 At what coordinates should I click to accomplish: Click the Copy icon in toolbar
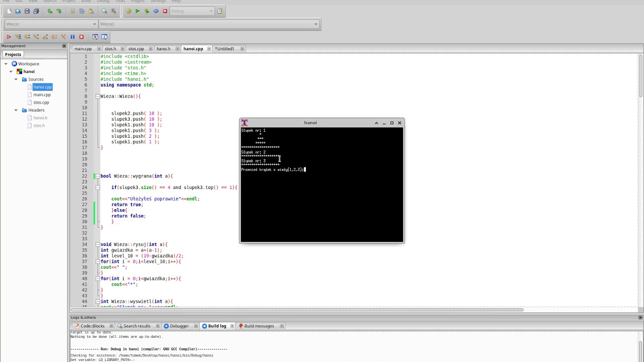(82, 11)
